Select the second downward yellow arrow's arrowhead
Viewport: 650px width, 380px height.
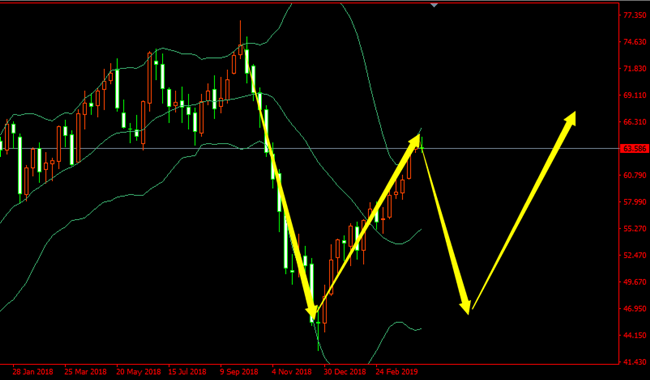click(466, 307)
